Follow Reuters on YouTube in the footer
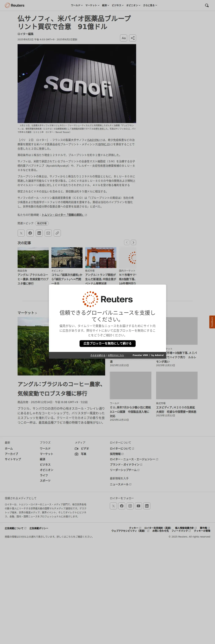 pyautogui.click(x=138, y=506)
